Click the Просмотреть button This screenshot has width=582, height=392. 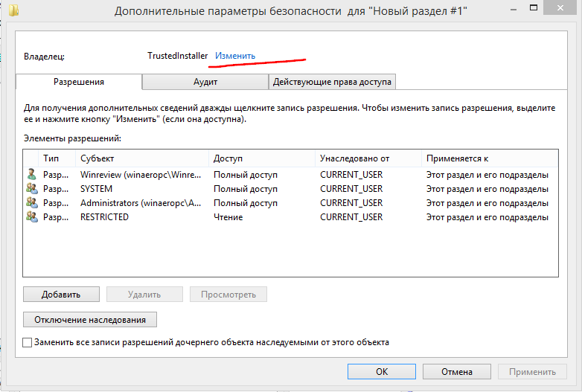228,295
